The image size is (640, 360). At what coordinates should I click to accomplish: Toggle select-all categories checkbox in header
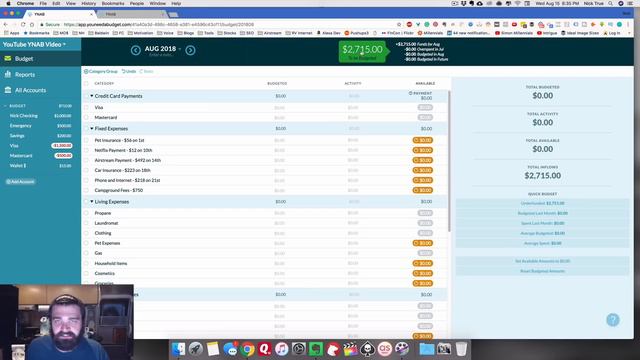pyautogui.click(x=86, y=84)
